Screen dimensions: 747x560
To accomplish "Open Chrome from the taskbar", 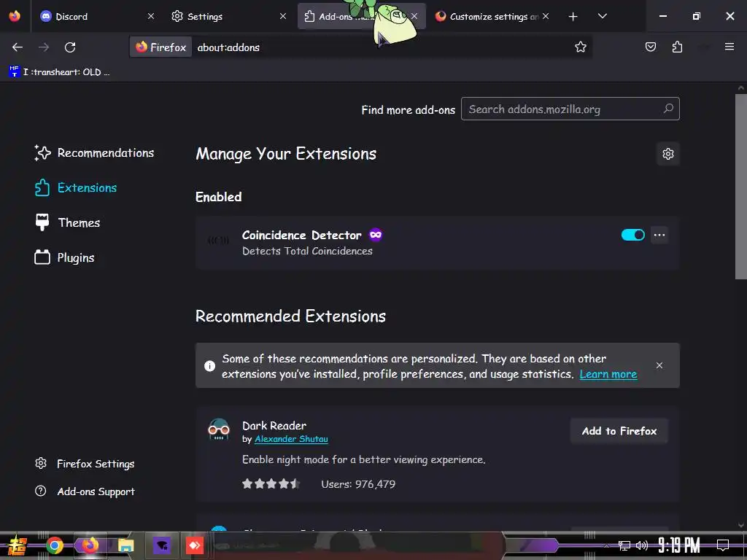I will (x=54, y=545).
